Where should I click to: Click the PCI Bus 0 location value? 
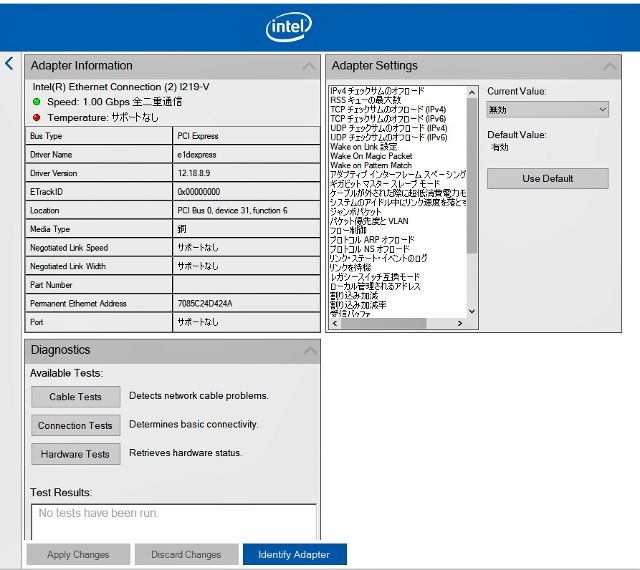click(232, 211)
